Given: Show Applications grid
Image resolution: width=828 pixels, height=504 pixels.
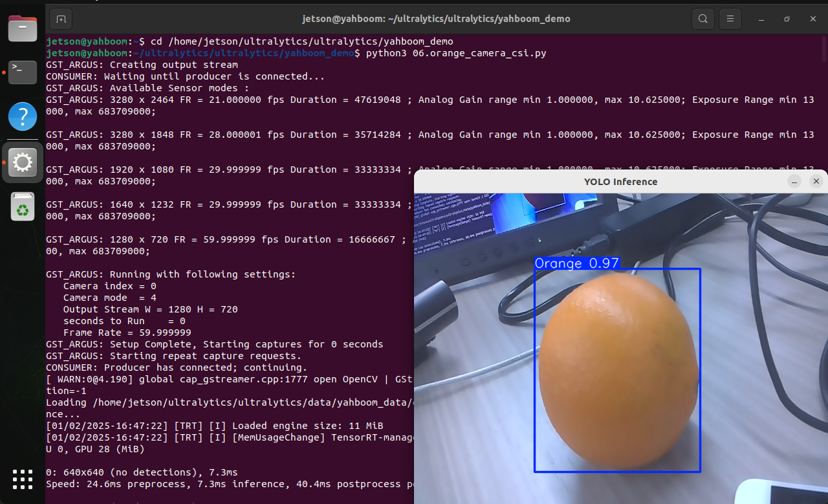Looking at the screenshot, I should (23, 479).
